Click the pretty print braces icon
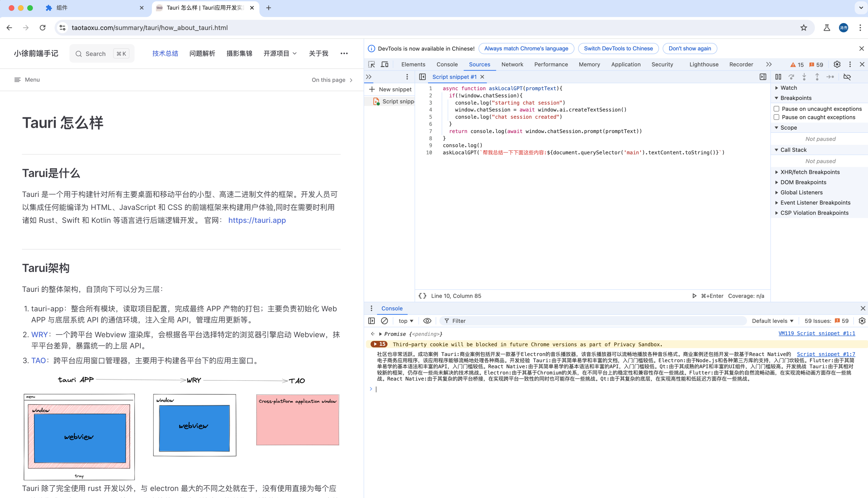 click(423, 296)
